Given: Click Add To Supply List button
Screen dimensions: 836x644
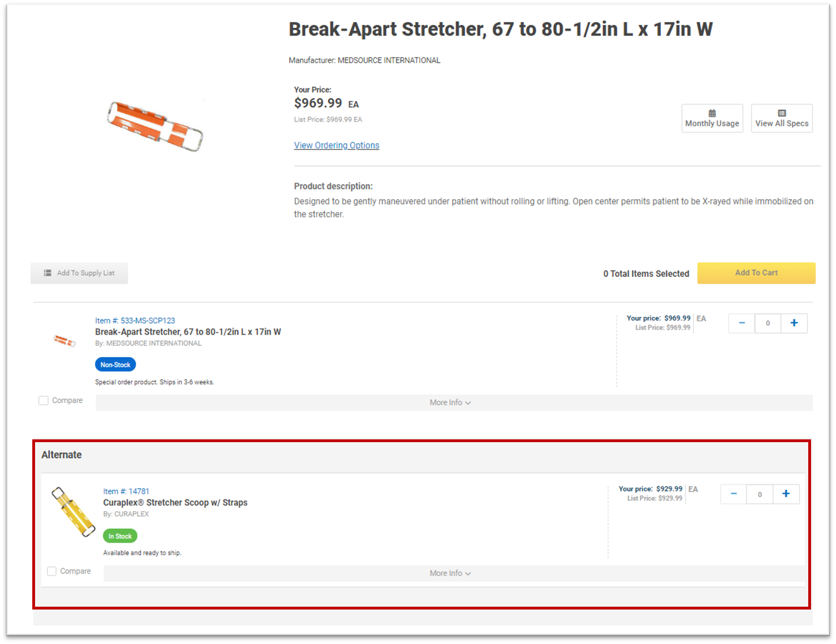Looking at the screenshot, I should pyautogui.click(x=79, y=273).
